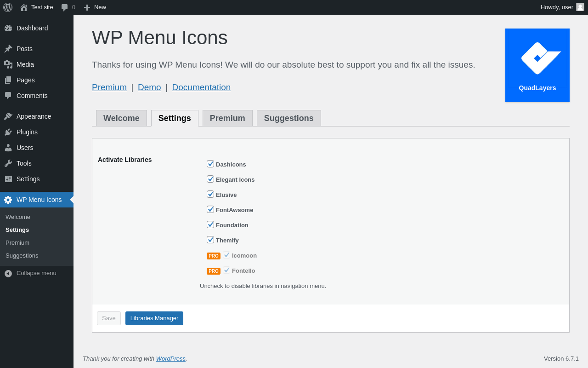Open Appearance menu label
The height and width of the screenshot is (368, 588).
[x=34, y=116]
